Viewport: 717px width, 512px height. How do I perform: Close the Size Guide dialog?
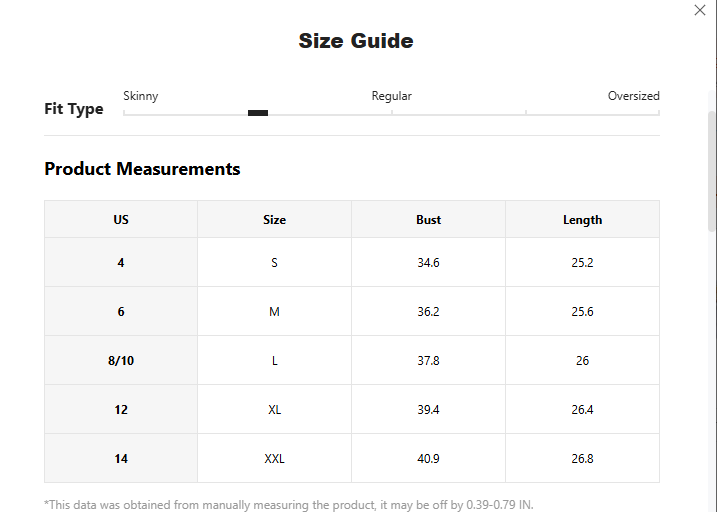[700, 10]
